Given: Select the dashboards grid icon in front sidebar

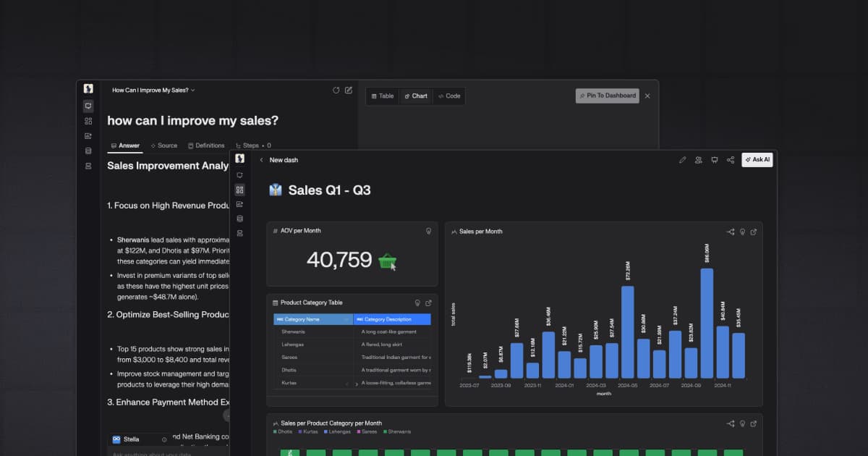Looking at the screenshot, I should pos(240,190).
